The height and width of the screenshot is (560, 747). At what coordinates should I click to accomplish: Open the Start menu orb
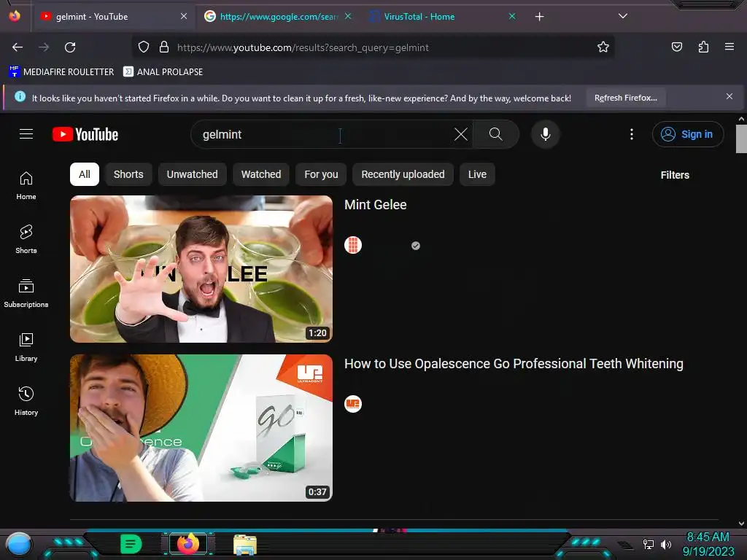[19, 544]
